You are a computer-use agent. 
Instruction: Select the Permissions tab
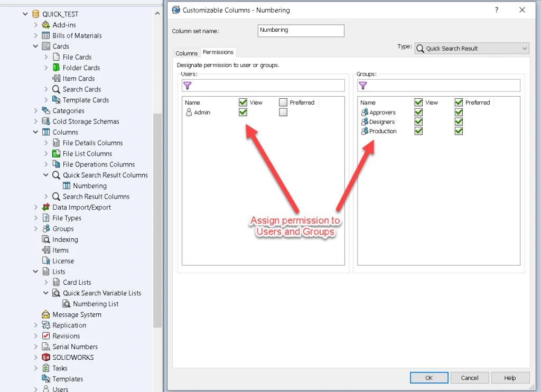pos(218,52)
